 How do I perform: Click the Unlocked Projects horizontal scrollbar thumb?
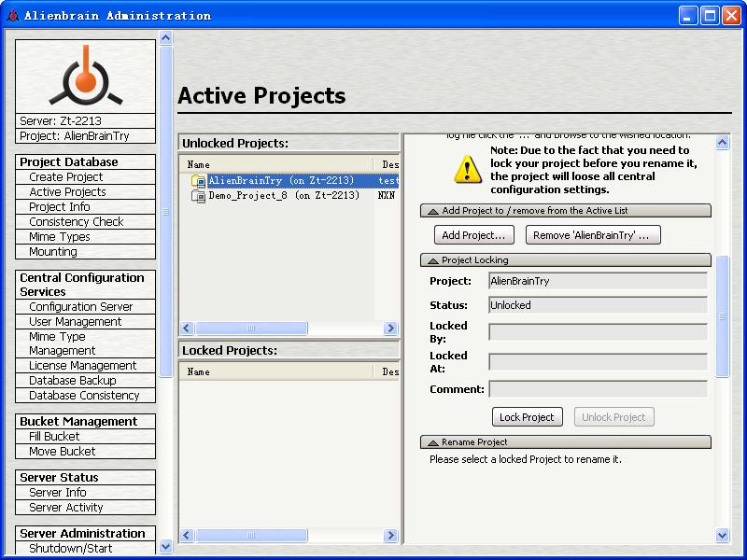pos(251,329)
